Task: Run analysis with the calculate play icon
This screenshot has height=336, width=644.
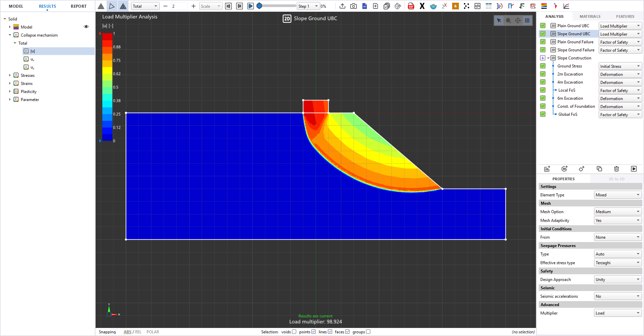Action: click(634, 169)
